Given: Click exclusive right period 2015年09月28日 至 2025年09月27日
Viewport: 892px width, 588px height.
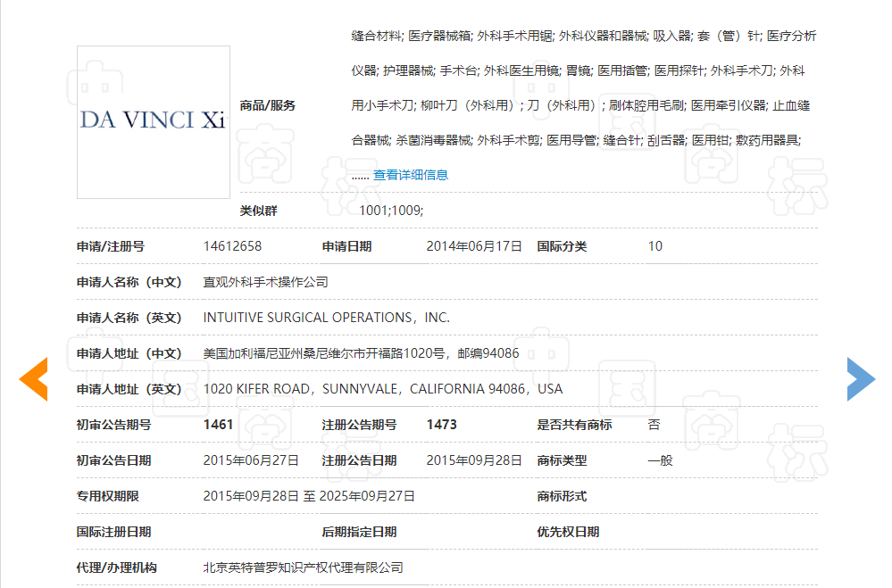Looking at the screenshot, I should coord(309,496).
